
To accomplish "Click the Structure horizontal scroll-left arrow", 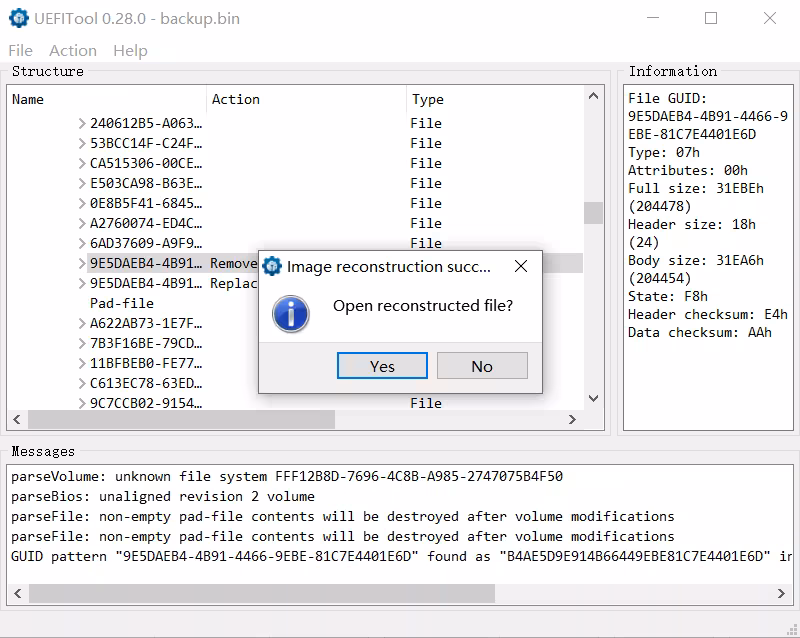I will (x=17, y=420).
